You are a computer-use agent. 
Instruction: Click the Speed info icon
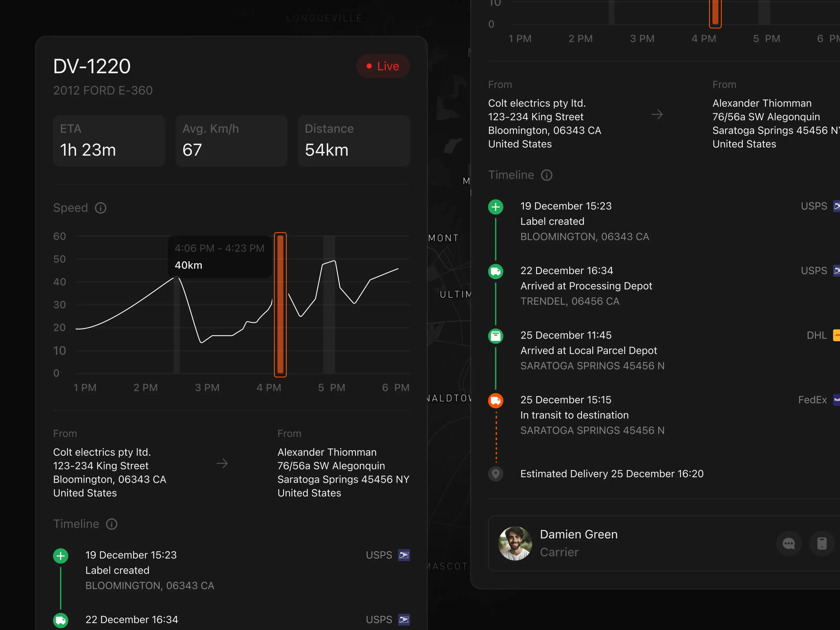(x=100, y=208)
